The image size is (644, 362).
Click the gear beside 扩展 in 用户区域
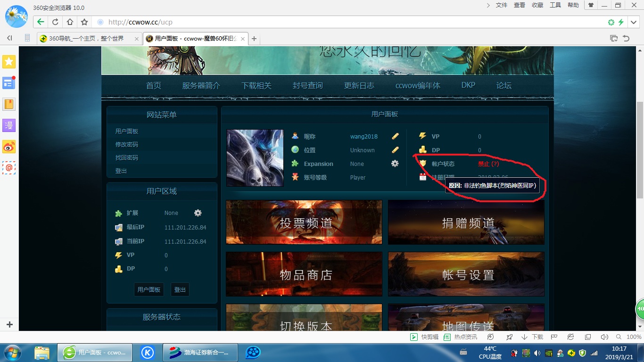198,213
